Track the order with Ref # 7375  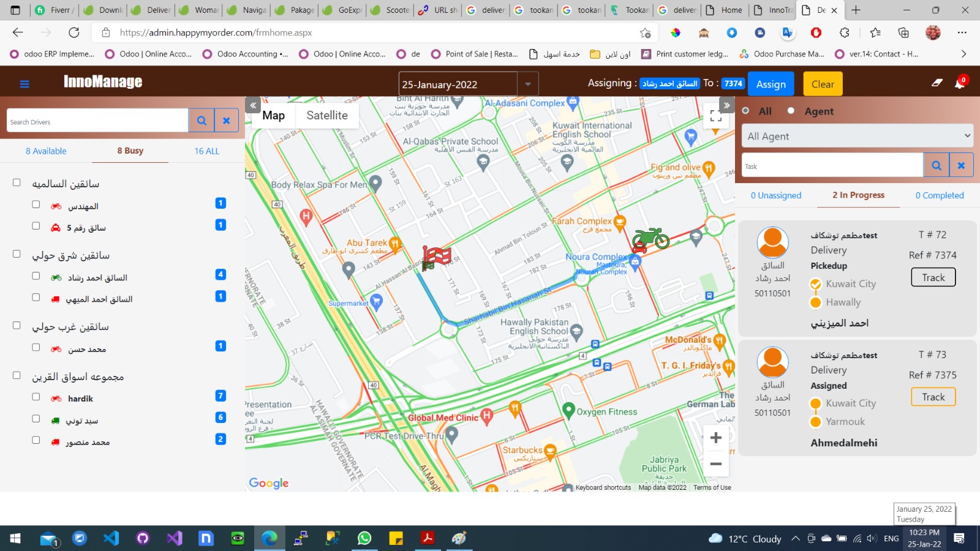click(933, 397)
